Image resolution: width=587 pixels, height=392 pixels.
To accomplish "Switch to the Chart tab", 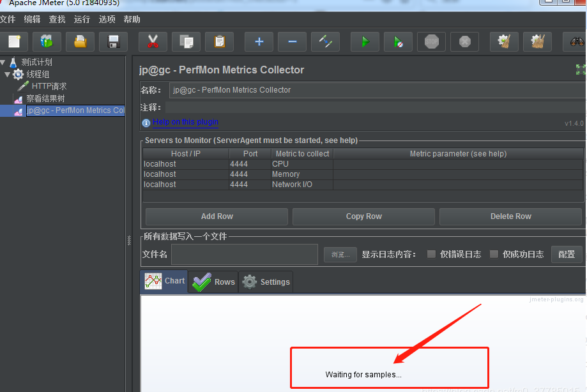I will 164,282.
